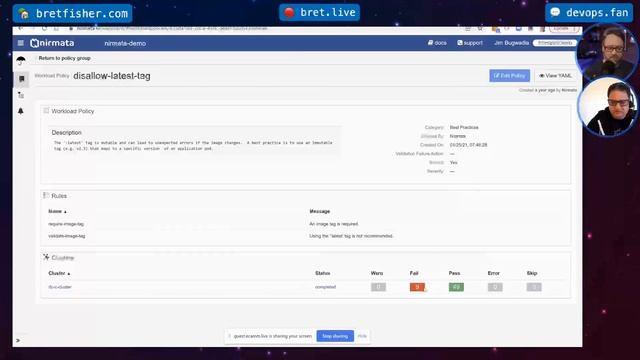Click the bret.live recording banner
Screen dimensions: 640x360
click(x=320, y=13)
